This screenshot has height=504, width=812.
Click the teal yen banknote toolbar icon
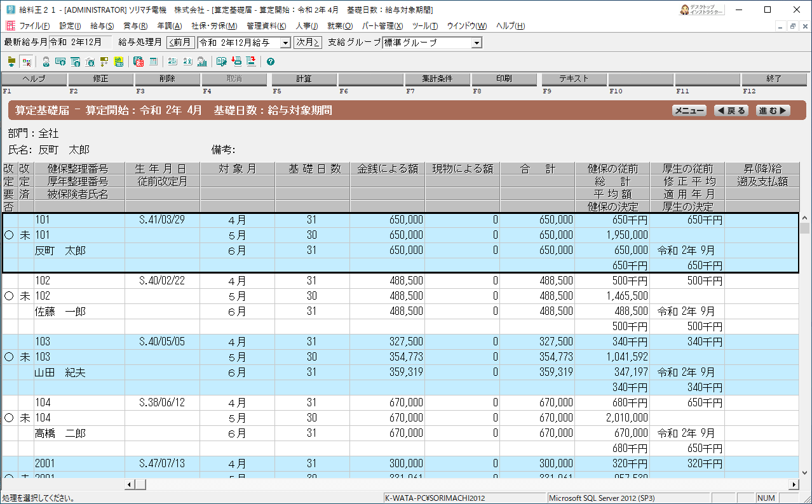(x=61, y=62)
